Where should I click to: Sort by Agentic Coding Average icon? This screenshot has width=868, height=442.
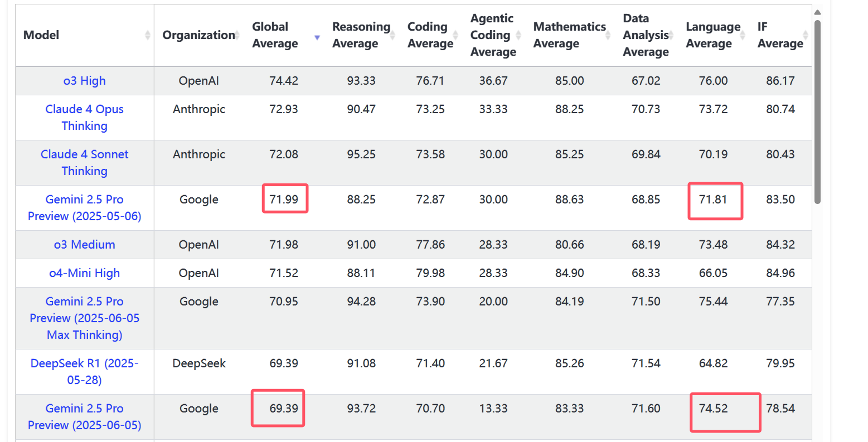tap(518, 35)
